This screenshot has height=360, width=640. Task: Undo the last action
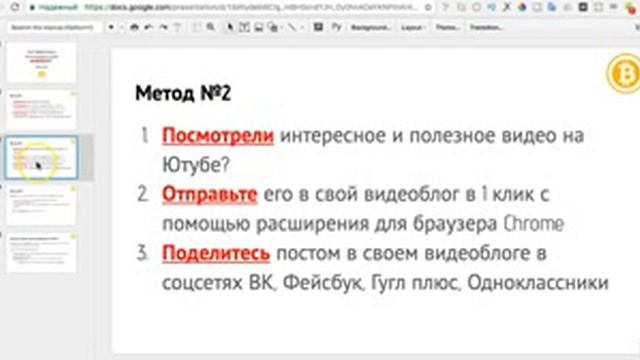[149, 27]
